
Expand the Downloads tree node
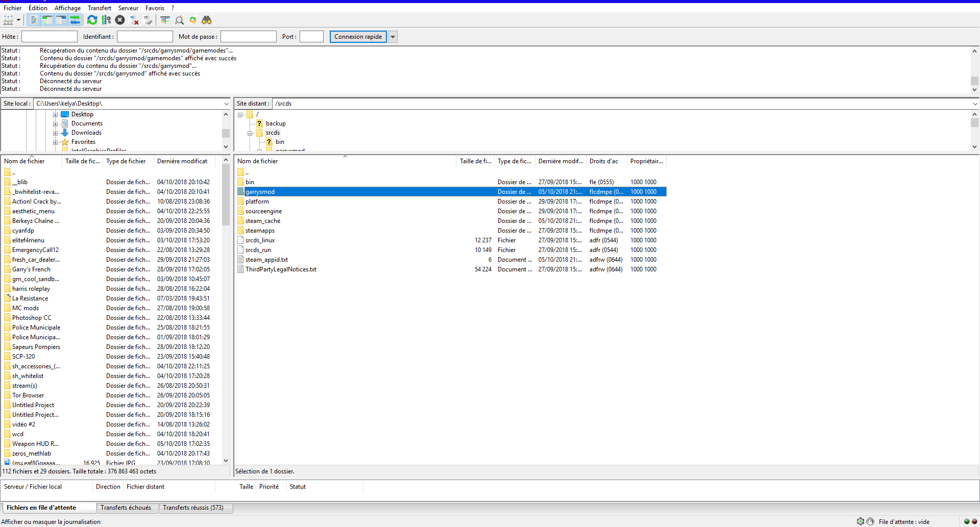point(55,133)
